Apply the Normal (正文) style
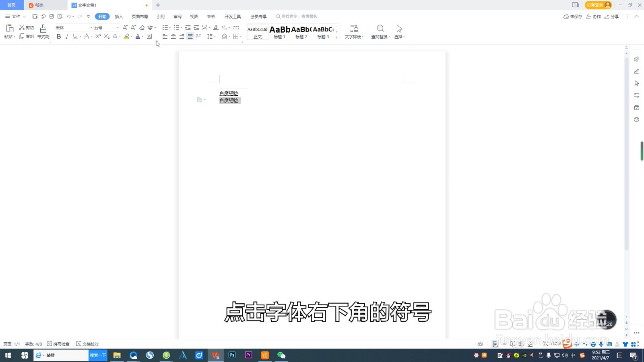 [258, 32]
